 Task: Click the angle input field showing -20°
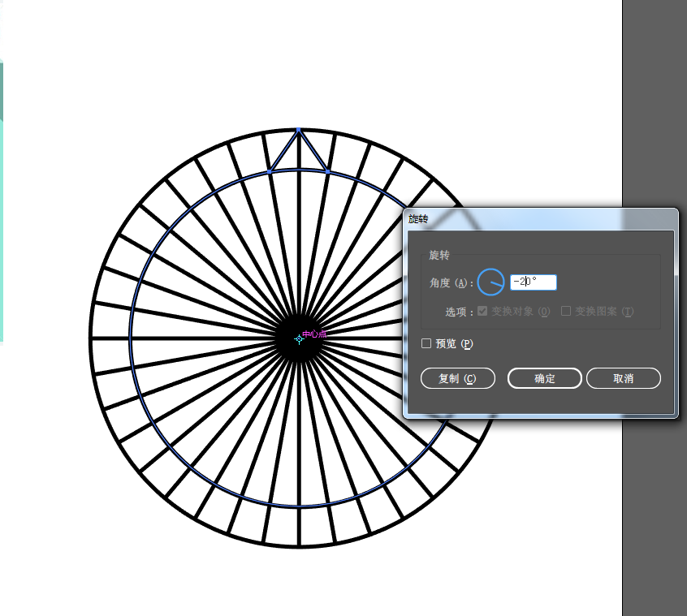tap(534, 282)
